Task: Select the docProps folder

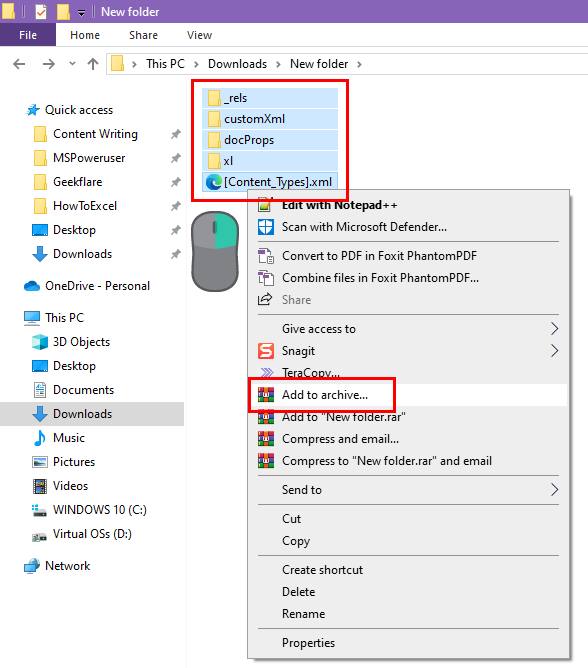Action: tap(270, 140)
